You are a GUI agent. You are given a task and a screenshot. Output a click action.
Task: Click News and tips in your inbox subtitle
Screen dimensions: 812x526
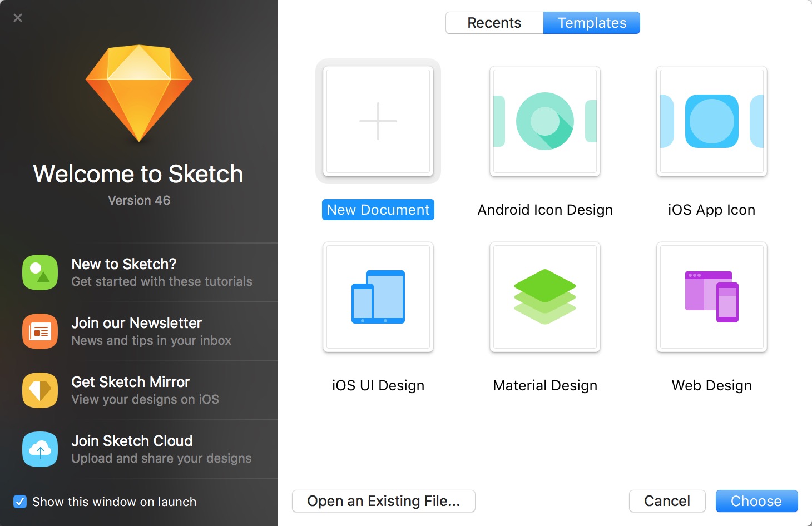click(151, 341)
